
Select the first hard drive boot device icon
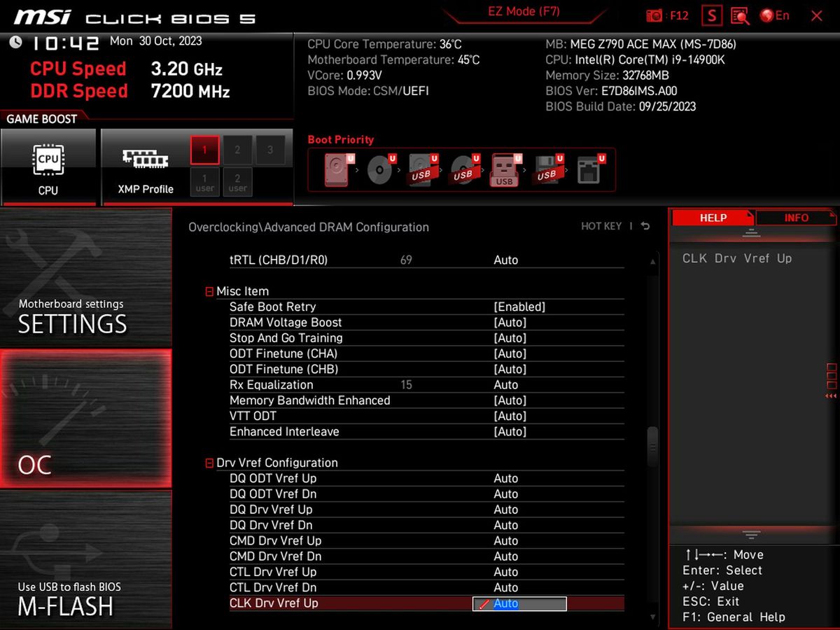coord(338,170)
